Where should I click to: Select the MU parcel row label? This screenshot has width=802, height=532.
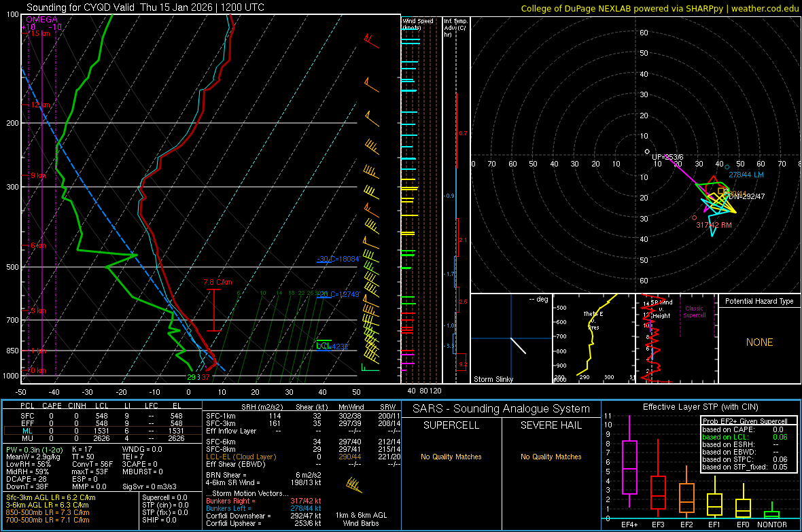click(27, 438)
